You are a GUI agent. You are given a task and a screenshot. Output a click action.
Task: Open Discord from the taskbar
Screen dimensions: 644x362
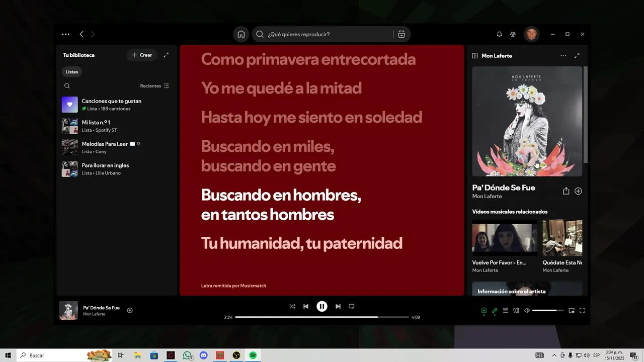point(203,355)
